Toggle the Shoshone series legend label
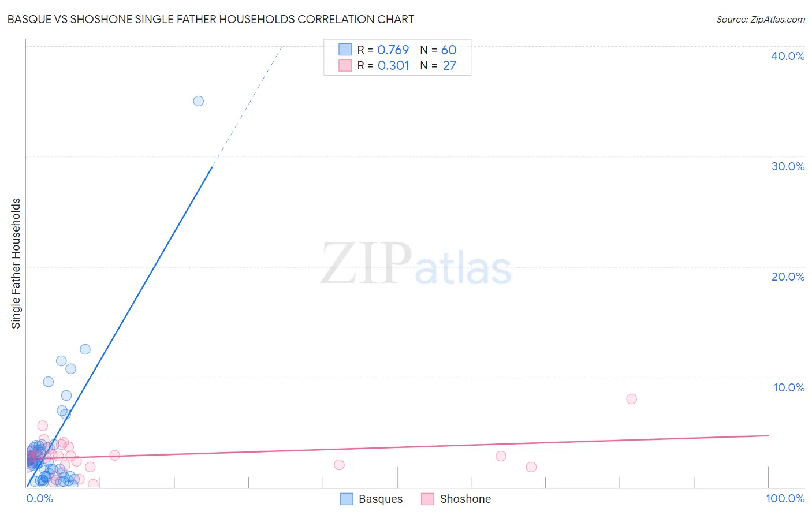The height and width of the screenshot is (515, 812). tap(465, 499)
